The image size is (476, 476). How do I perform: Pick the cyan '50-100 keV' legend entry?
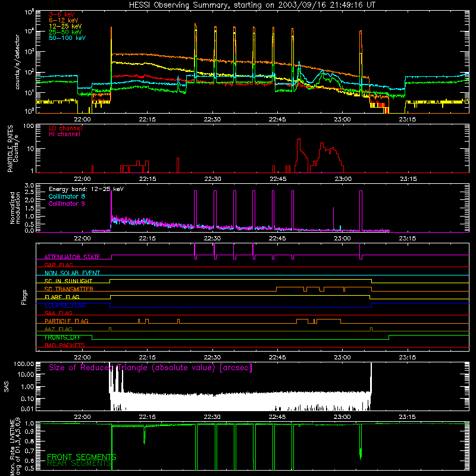pyautogui.click(x=67, y=38)
